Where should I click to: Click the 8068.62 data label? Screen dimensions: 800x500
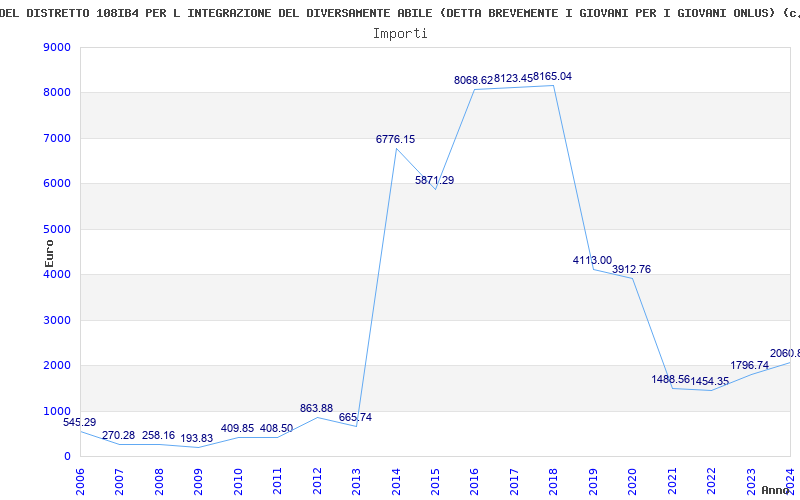pyautogui.click(x=473, y=80)
